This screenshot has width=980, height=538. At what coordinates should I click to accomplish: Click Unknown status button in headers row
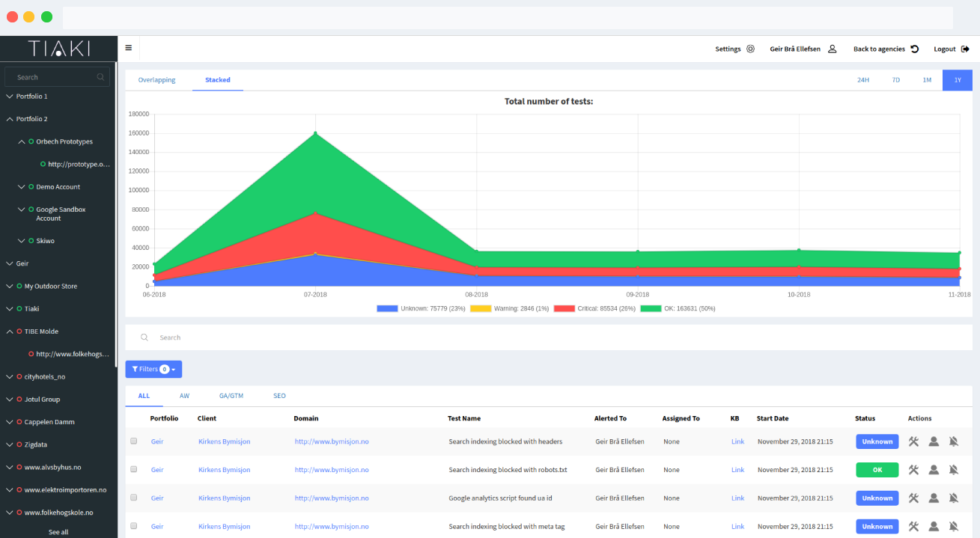point(877,441)
